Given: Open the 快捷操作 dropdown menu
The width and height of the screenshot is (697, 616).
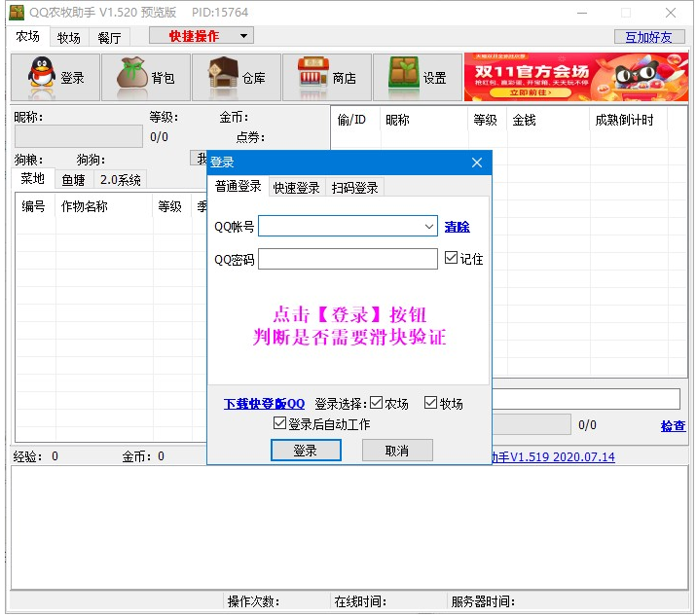Looking at the screenshot, I should pos(202,36).
